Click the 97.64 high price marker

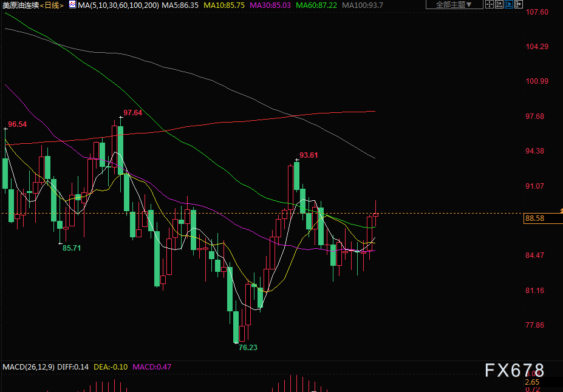[132, 113]
